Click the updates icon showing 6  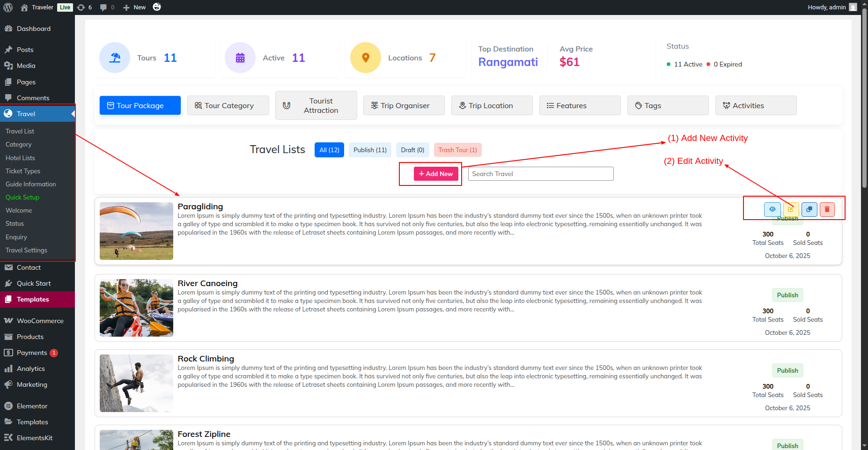pyautogui.click(x=84, y=7)
